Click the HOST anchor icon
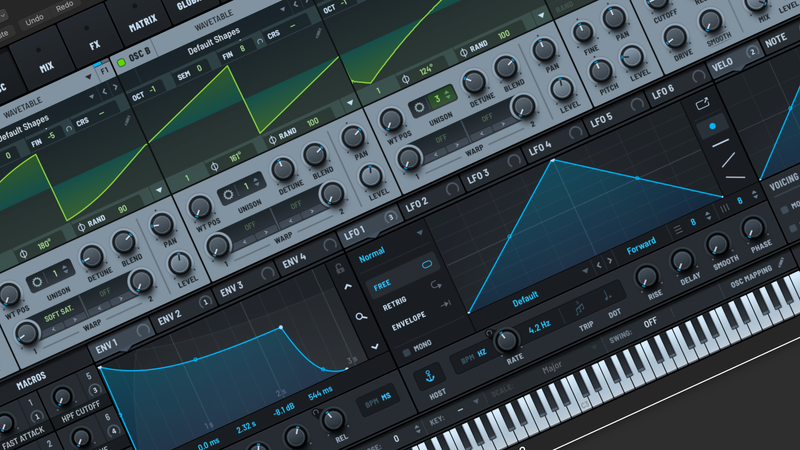 (430, 377)
